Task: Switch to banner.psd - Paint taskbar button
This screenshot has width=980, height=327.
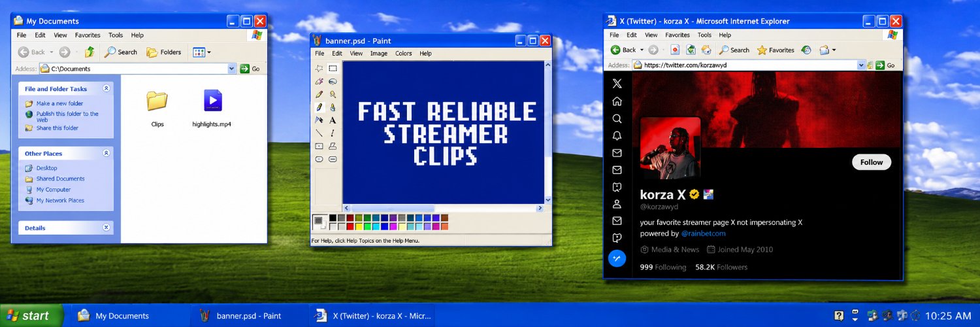Action: click(249, 316)
